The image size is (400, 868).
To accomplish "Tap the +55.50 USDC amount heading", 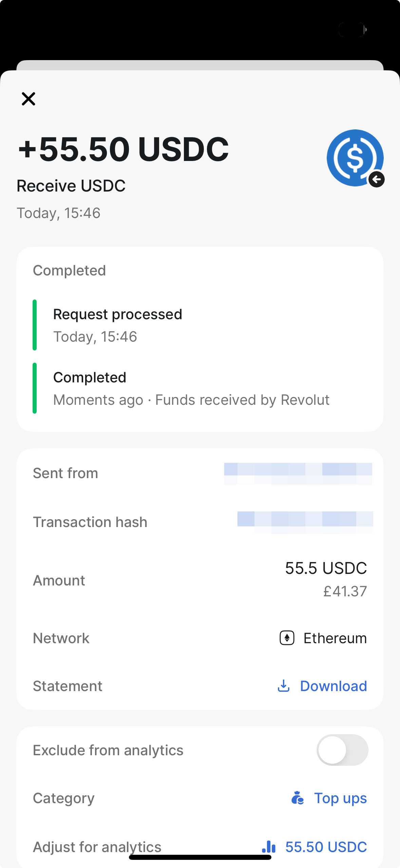I will click(123, 149).
